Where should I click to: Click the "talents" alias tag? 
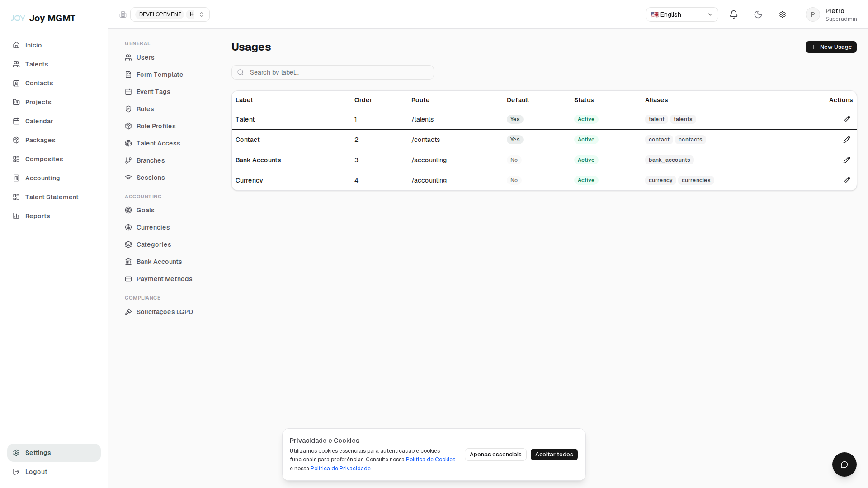tap(683, 119)
